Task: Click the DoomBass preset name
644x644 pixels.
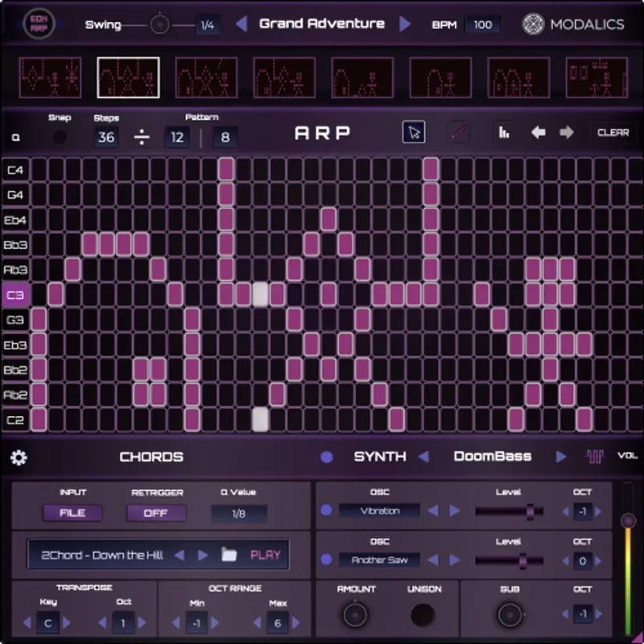Action: [x=493, y=456]
